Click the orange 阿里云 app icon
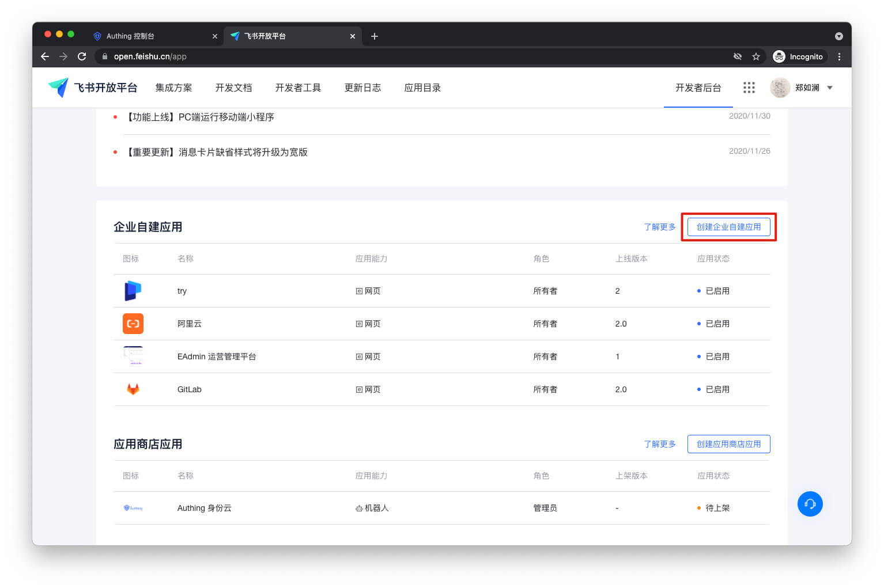The width and height of the screenshot is (884, 588). tap(133, 324)
